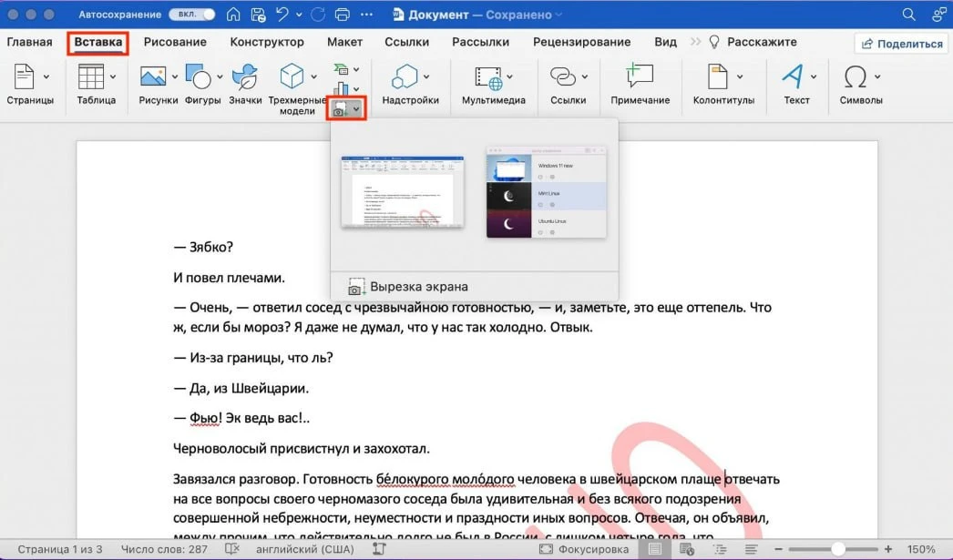Switch to outline view in status bar
The height and width of the screenshot is (560, 953).
tap(720, 549)
